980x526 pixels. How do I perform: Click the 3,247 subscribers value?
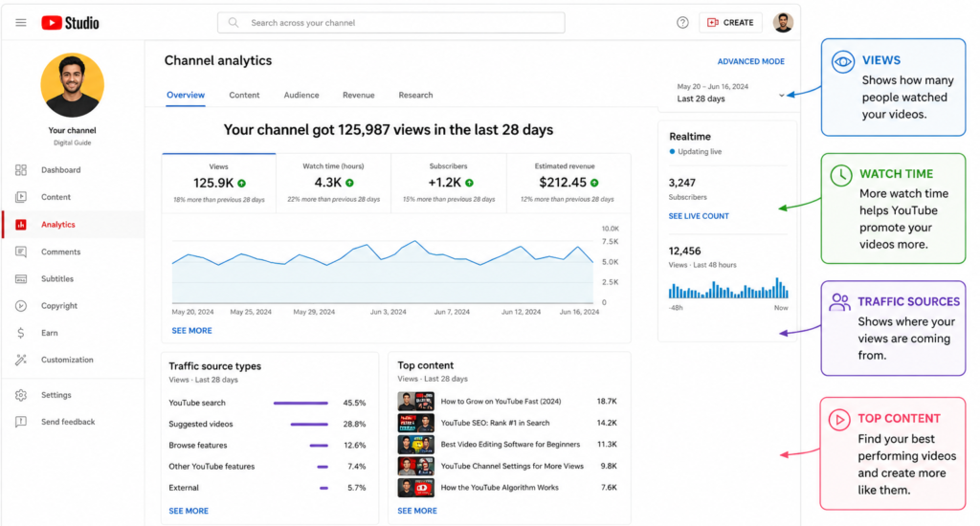pos(681,183)
